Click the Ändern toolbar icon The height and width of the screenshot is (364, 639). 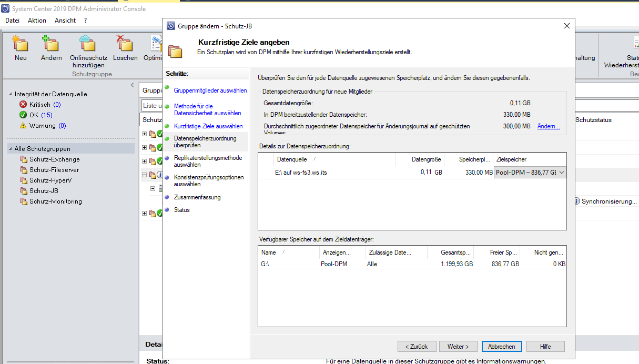(51, 43)
